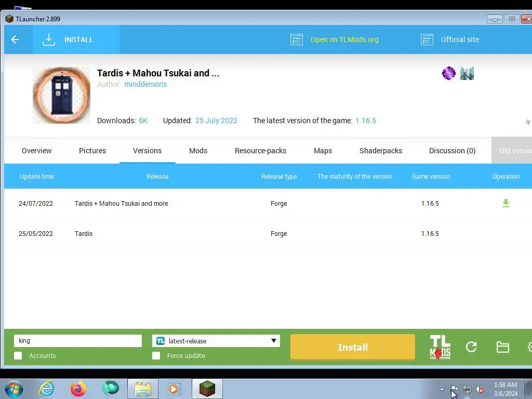Open Windows Explorer from taskbar

coord(143,389)
